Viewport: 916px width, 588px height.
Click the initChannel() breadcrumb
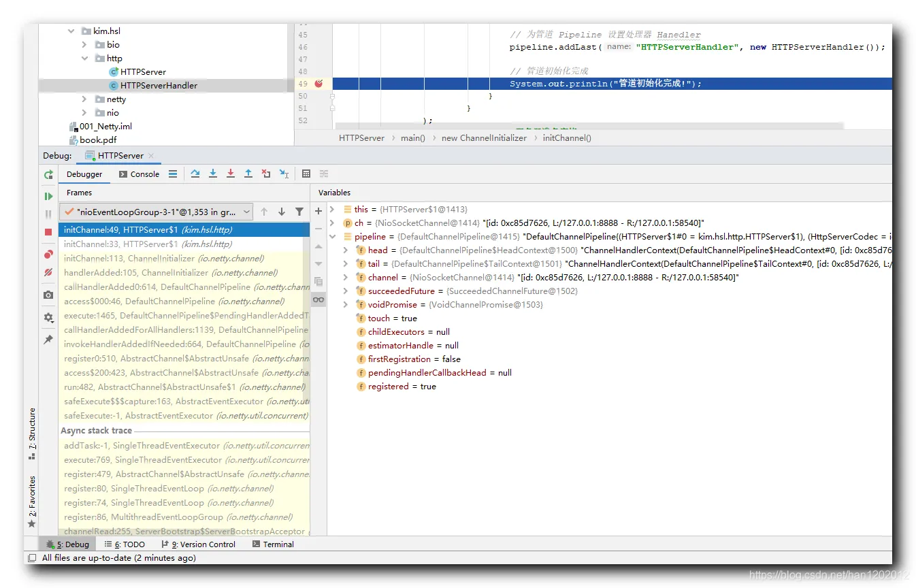pos(567,137)
